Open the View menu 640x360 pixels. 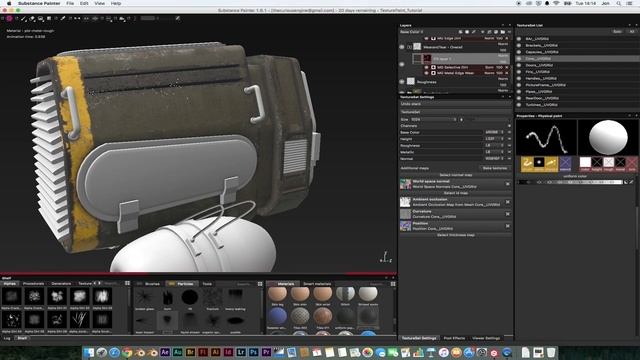(x=100, y=3)
